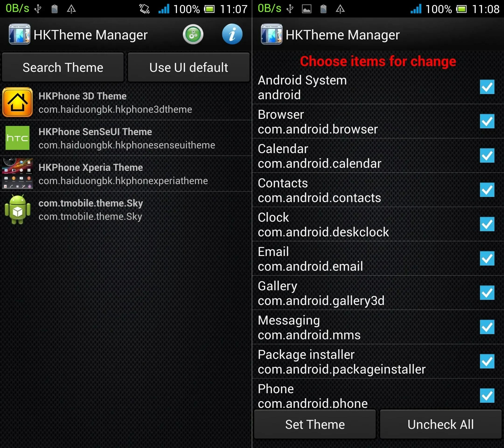Tap the Set Theme button
This screenshot has width=504, height=448.
pos(315,424)
